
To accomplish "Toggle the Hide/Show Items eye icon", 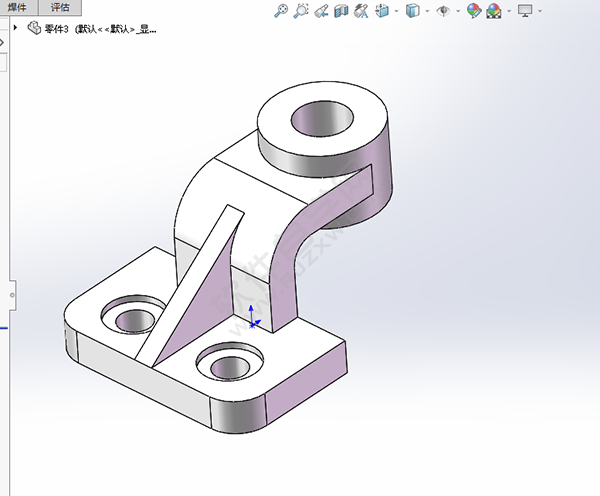I will point(443,11).
